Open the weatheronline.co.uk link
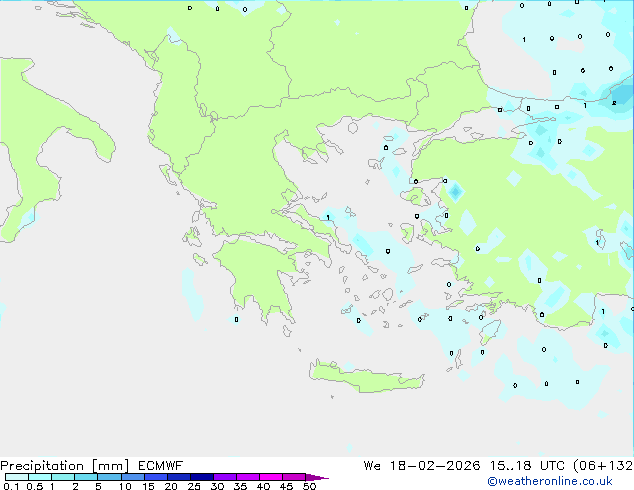 (550, 481)
